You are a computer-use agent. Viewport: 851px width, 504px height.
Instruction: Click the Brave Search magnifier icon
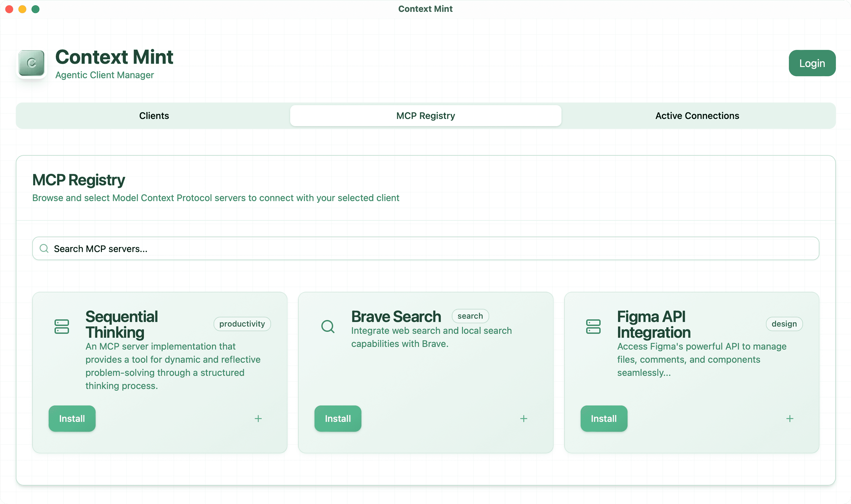[x=328, y=326]
